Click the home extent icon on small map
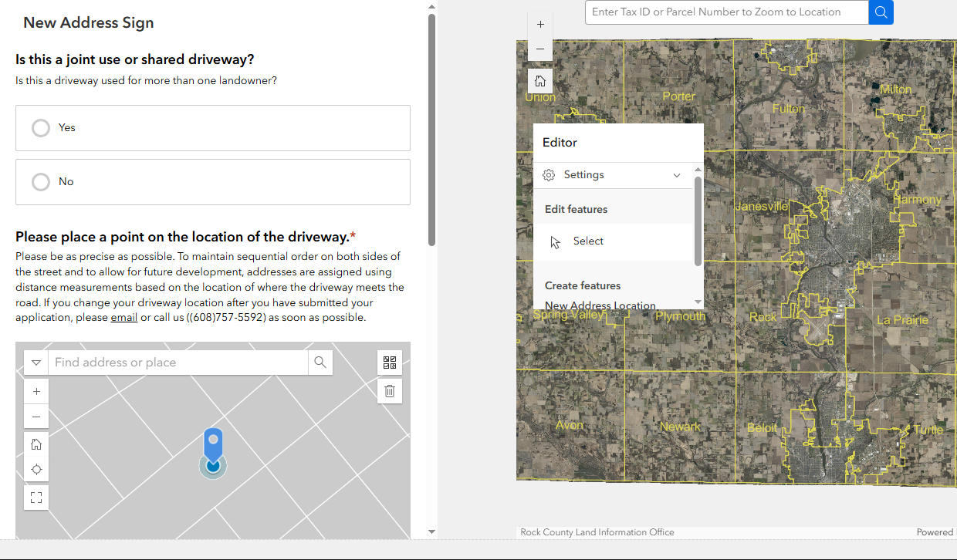 [36, 444]
